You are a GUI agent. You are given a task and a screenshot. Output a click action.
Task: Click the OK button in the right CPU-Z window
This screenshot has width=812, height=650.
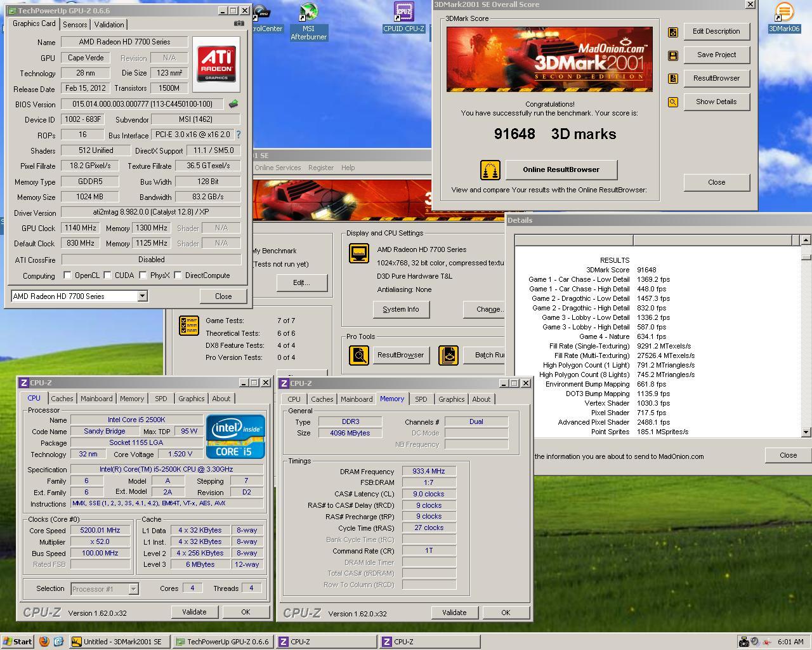(506, 613)
